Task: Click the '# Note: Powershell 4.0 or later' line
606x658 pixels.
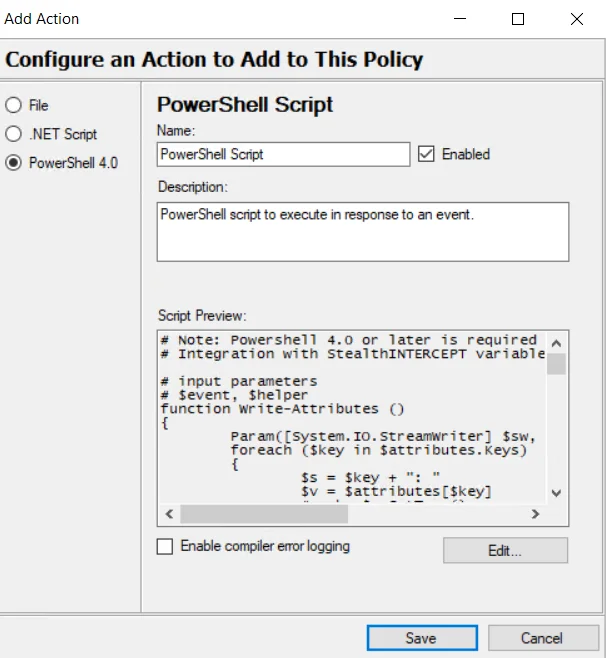Action: coord(349,339)
